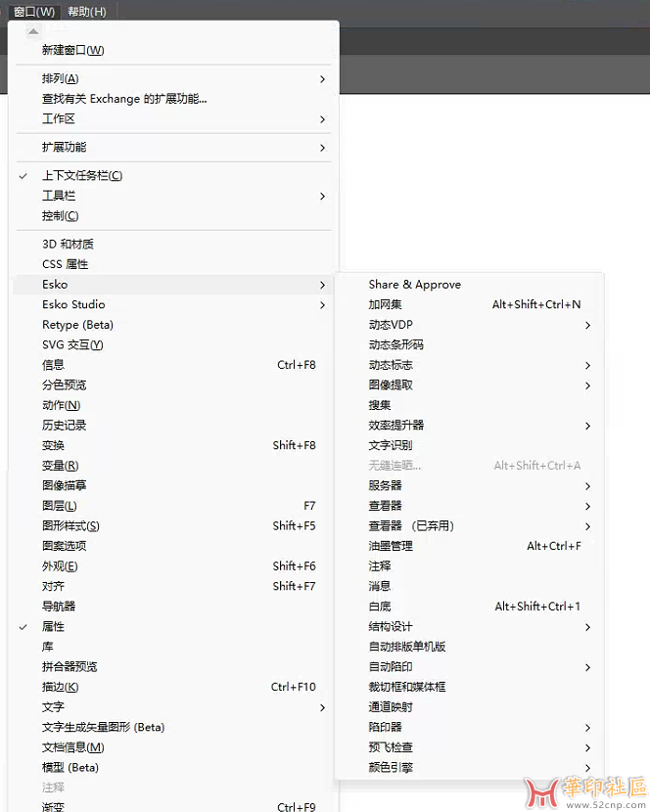
Task: Open the 库 panel
Action: pos(173,647)
